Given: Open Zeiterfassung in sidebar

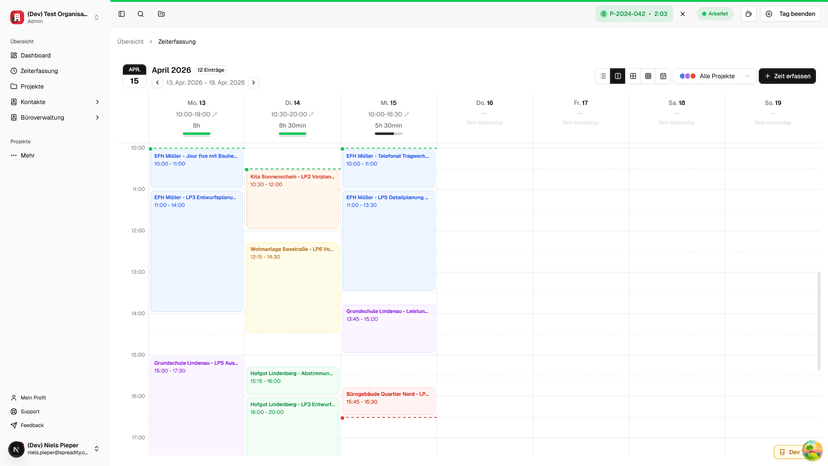Looking at the screenshot, I should 39,71.
